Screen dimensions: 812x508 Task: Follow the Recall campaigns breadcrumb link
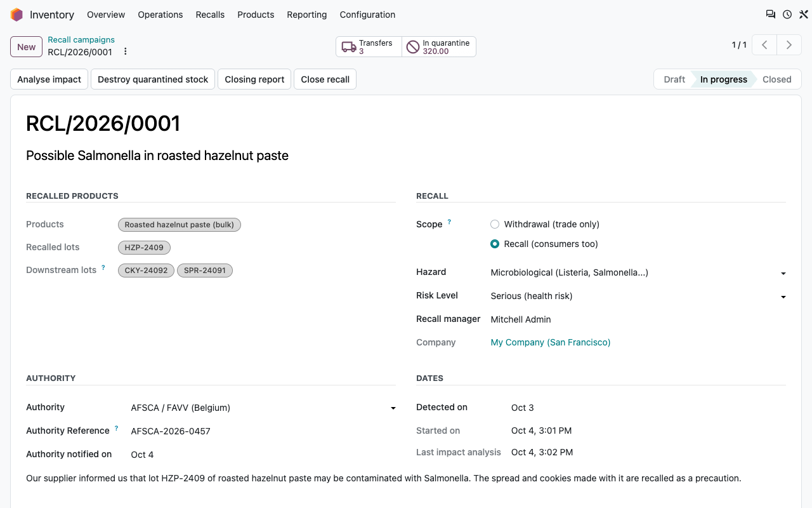pos(81,39)
